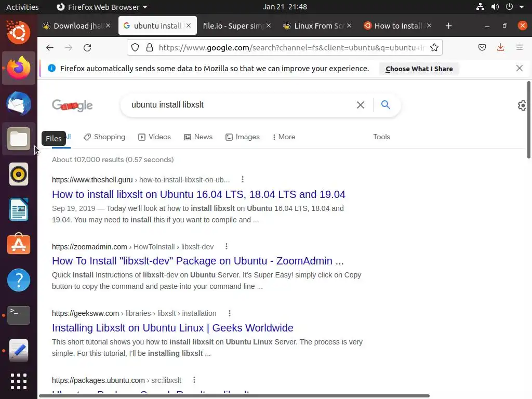Go to Google homepage via the logo
Screen dimensions: 532x399
pos(72,105)
